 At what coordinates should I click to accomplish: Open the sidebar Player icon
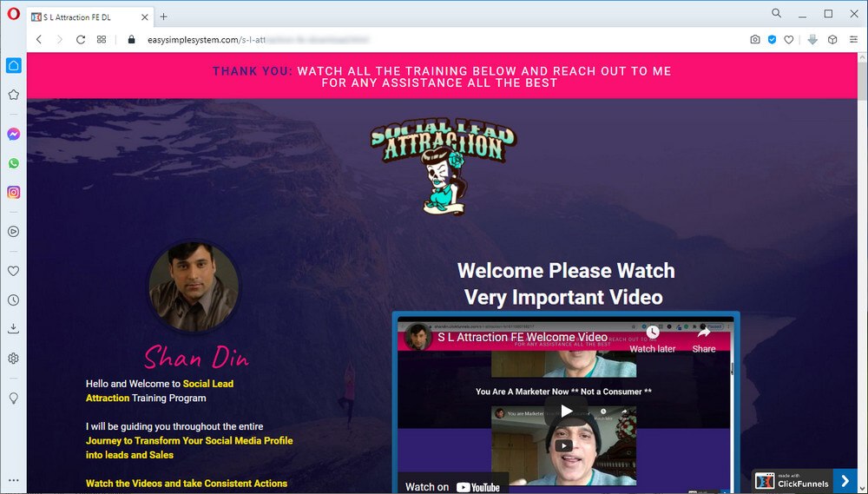14,232
